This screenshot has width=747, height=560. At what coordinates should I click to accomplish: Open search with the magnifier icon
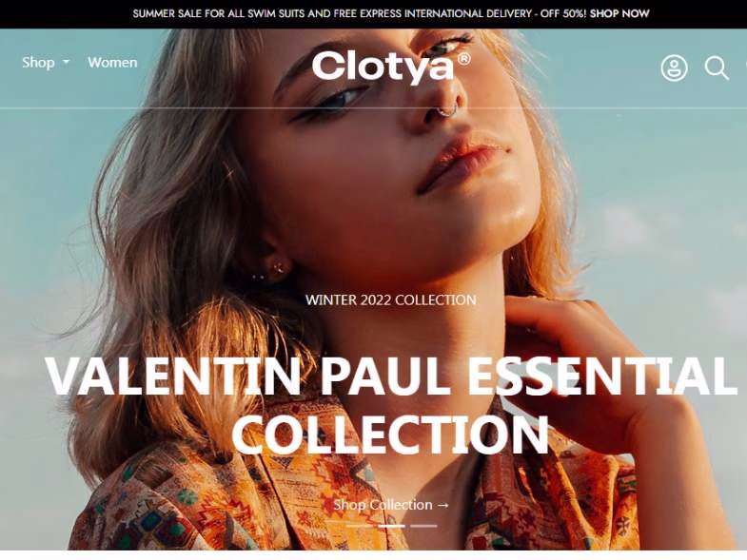click(717, 68)
